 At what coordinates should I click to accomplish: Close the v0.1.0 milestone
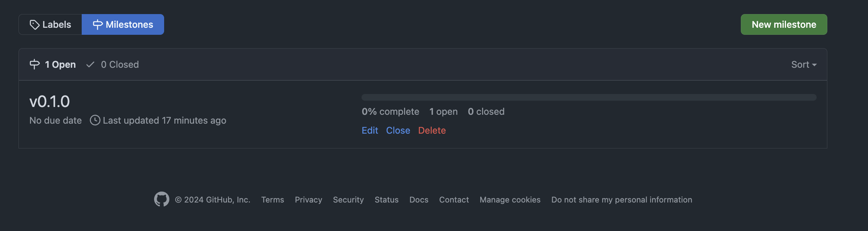point(398,130)
